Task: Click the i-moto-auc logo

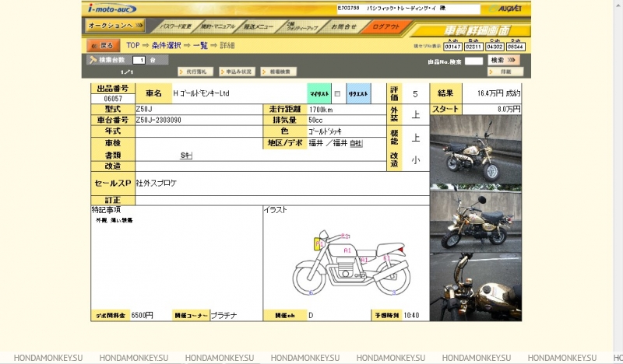Action: [x=112, y=9]
